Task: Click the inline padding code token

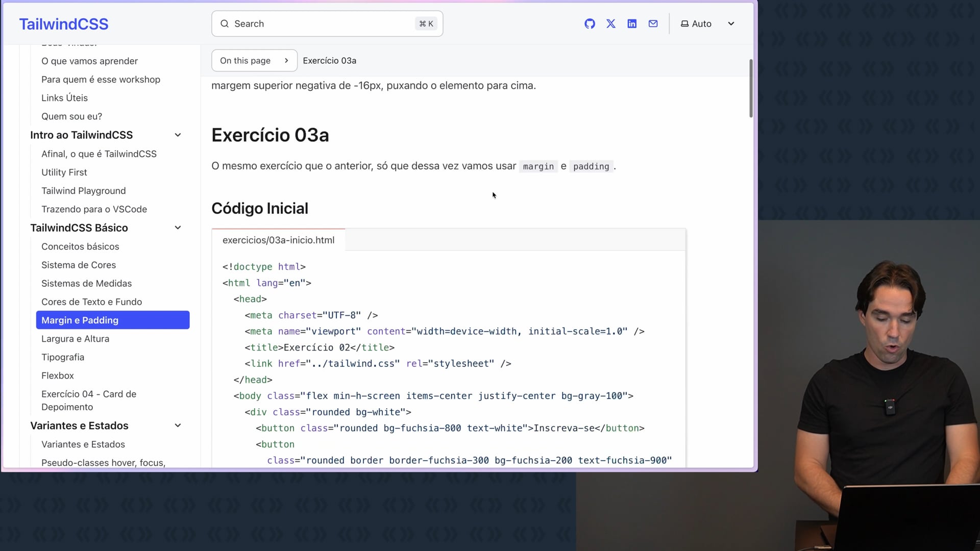Action: point(591,166)
